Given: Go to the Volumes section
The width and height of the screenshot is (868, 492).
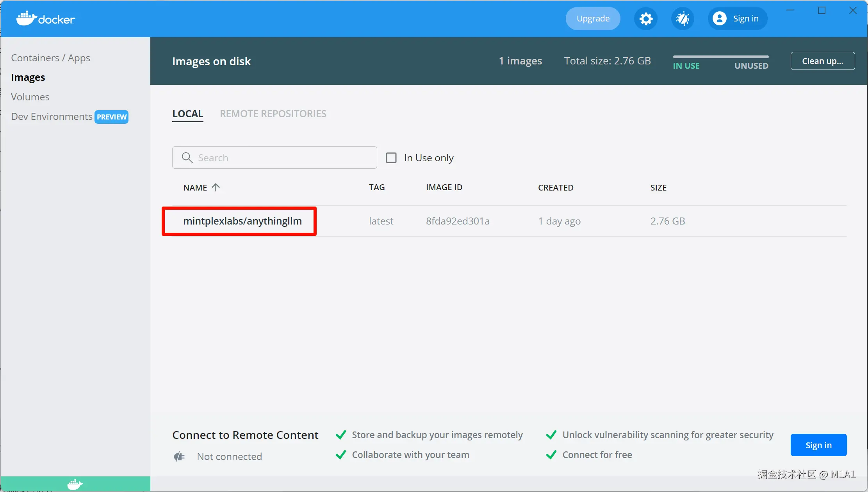Looking at the screenshot, I should (x=30, y=97).
